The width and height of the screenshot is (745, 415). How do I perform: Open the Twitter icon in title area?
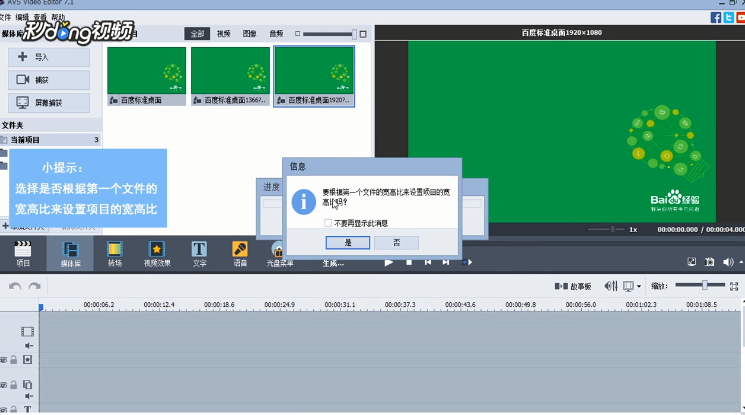(728, 18)
